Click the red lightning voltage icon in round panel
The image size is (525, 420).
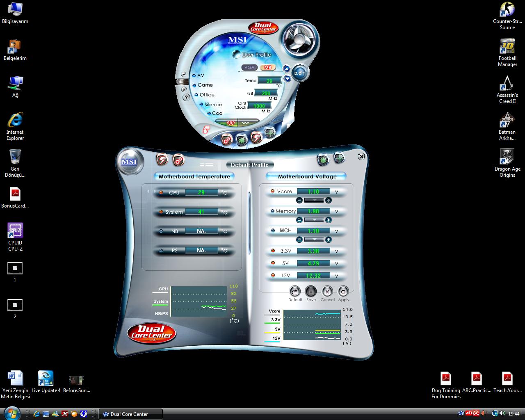point(256,137)
